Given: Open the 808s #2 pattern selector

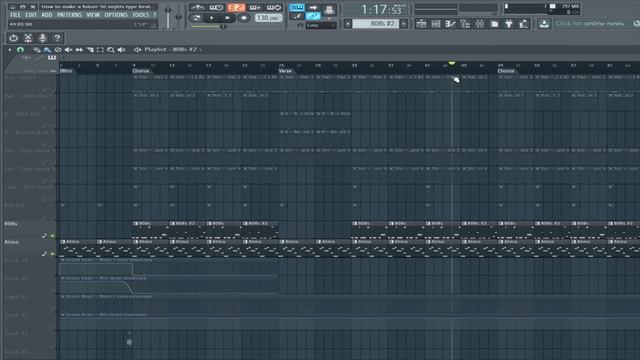Looking at the screenshot, I should pos(376,24).
